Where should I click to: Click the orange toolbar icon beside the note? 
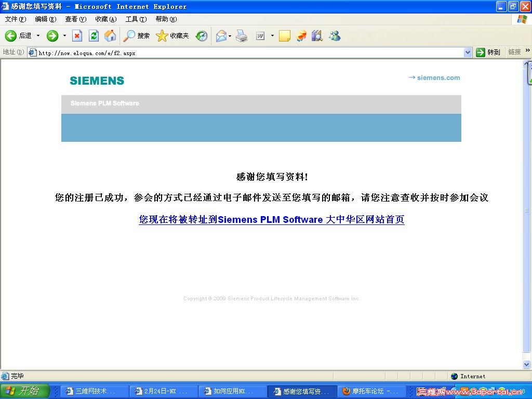(301, 36)
